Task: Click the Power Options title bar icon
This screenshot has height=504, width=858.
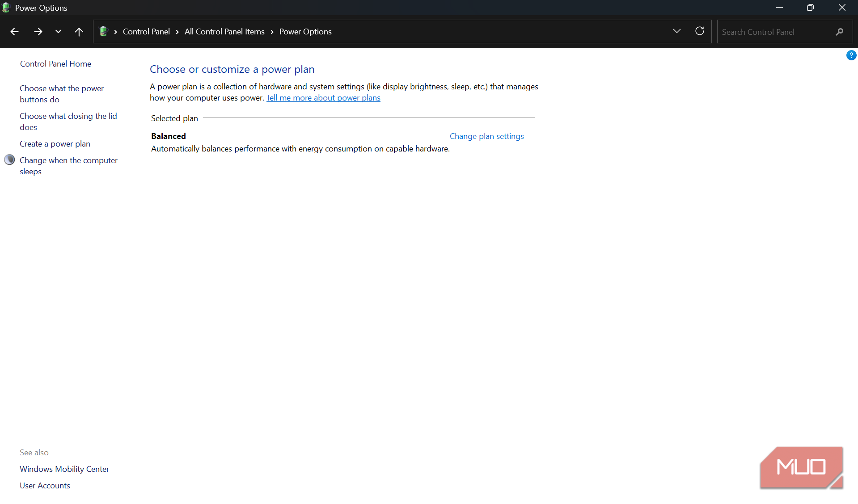Action: (x=6, y=8)
